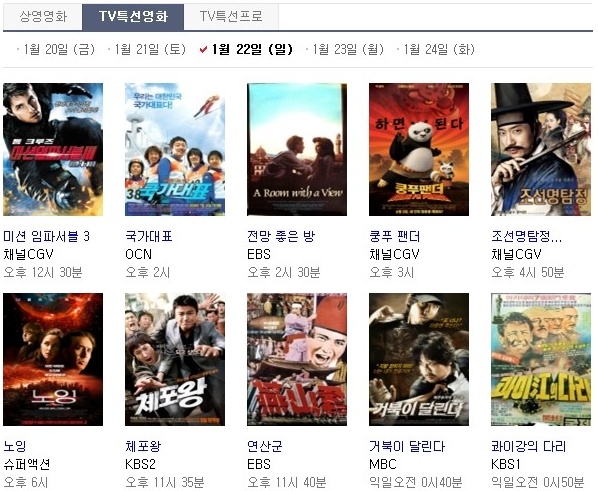The image size is (598, 491).
Task: Open the 거북이 달린다 poster
Action: (x=419, y=359)
